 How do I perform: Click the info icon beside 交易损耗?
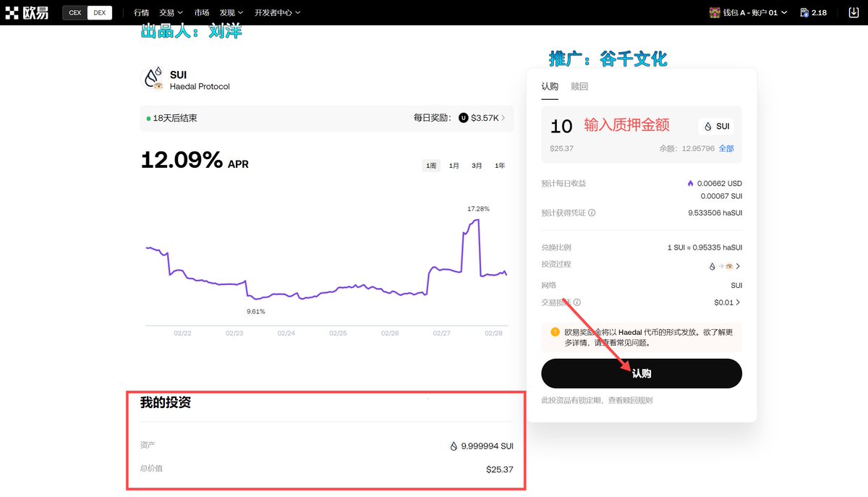click(577, 303)
